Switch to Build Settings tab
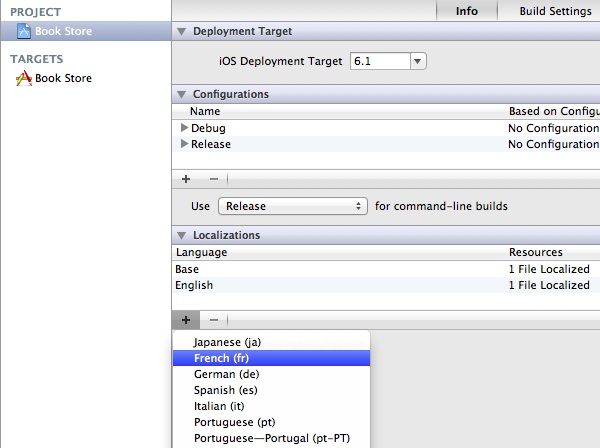Viewport: 600px width, 448px height. pos(555,11)
